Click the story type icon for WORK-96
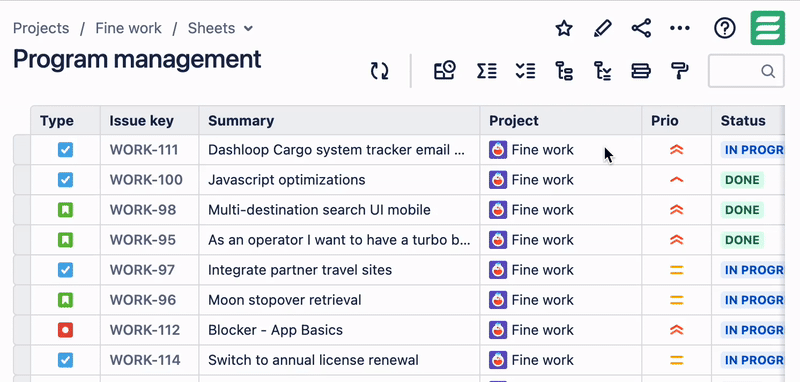This screenshot has height=382, width=800. tap(65, 300)
